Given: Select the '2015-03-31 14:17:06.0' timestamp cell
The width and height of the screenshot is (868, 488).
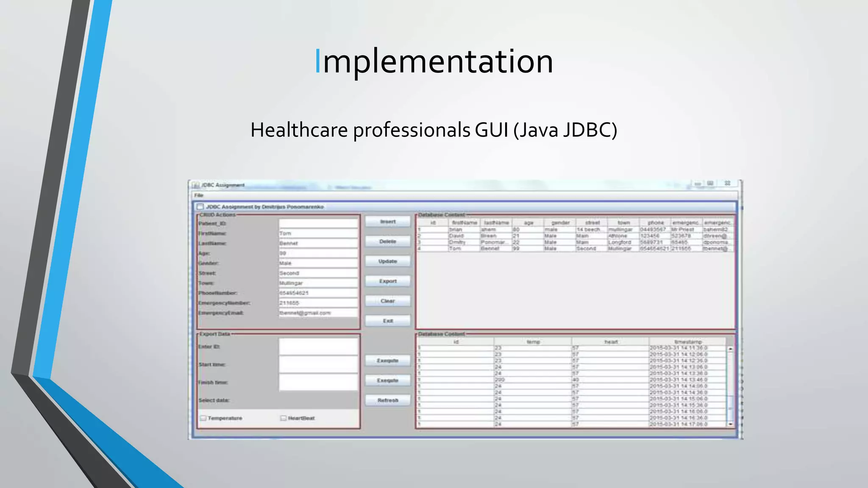Looking at the screenshot, I should click(688, 424).
